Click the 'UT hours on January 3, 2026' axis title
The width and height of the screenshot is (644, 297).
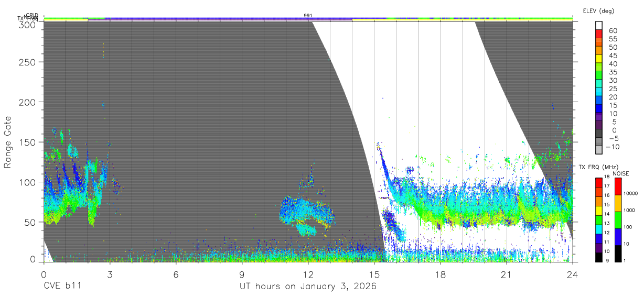[x=308, y=287]
